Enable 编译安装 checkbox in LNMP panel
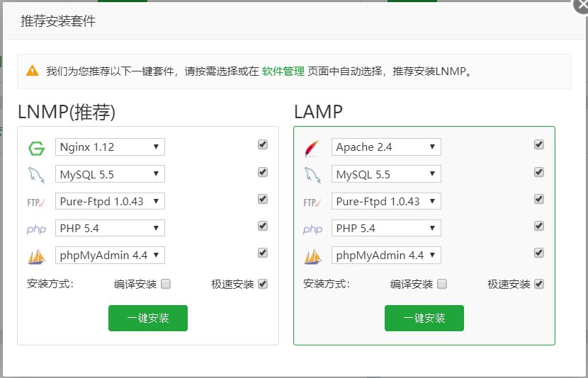 (x=166, y=284)
